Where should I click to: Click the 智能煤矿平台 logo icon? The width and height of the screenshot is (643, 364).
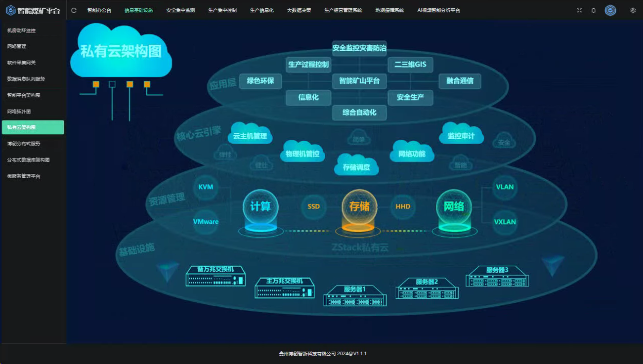click(x=10, y=10)
